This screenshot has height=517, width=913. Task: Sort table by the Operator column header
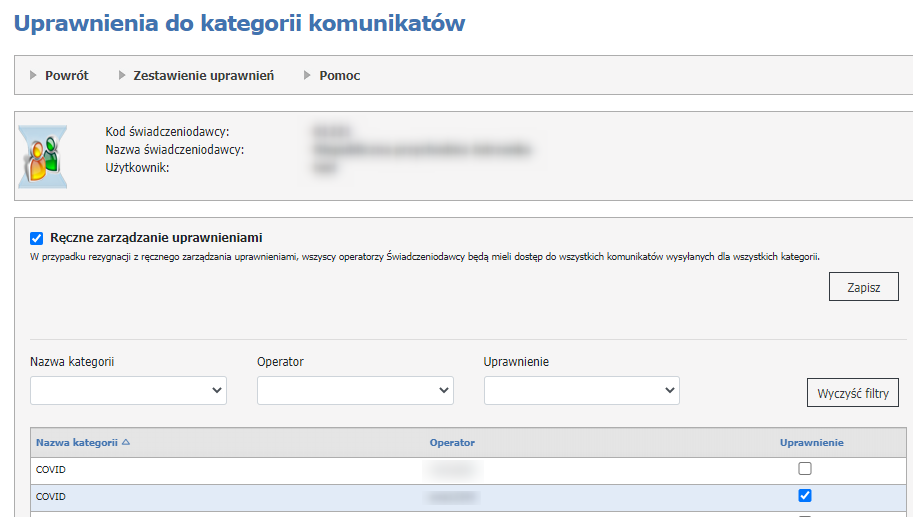[452, 442]
